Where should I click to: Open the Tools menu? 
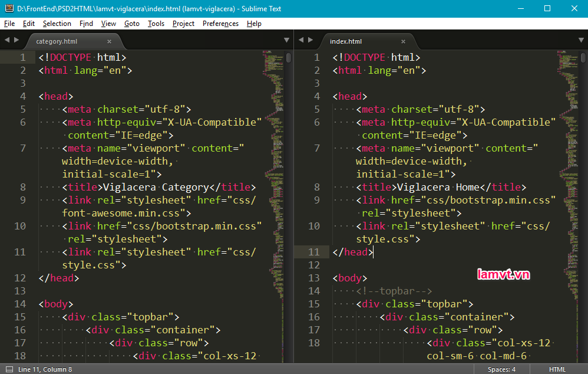[x=156, y=24]
